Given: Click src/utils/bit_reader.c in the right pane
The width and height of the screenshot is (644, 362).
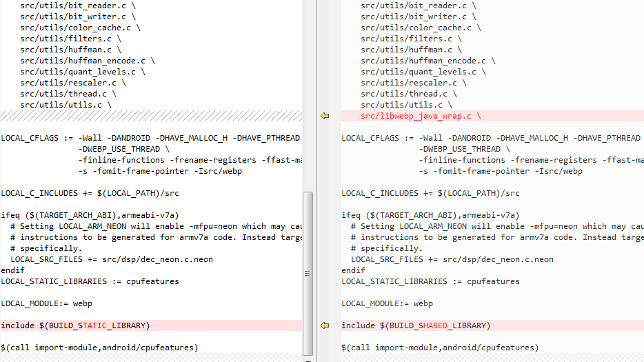Looking at the screenshot, I should click(418, 6).
